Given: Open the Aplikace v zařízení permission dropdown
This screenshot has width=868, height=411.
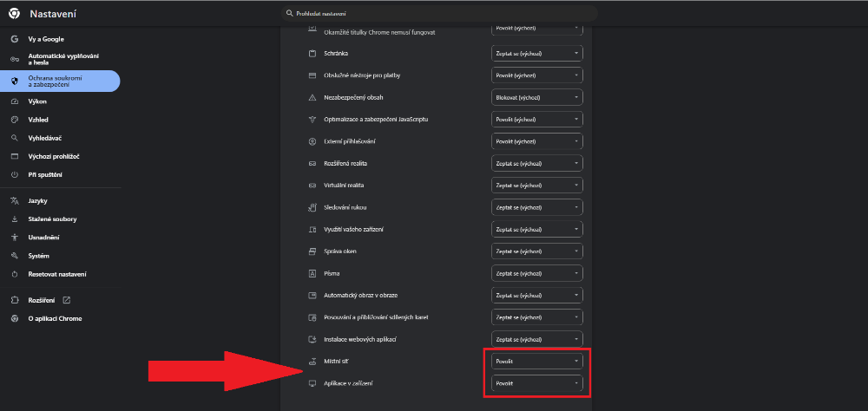Looking at the screenshot, I should (x=536, y=382).
